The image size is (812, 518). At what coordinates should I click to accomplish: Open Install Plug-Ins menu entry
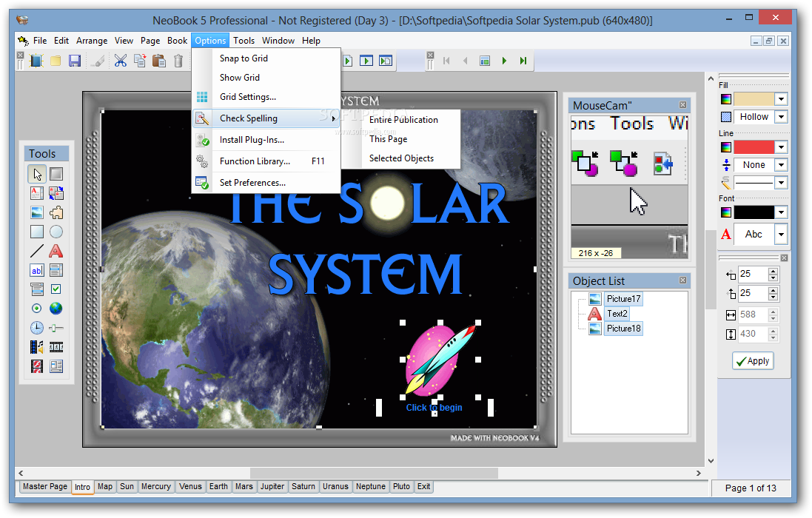pos(266,140)
